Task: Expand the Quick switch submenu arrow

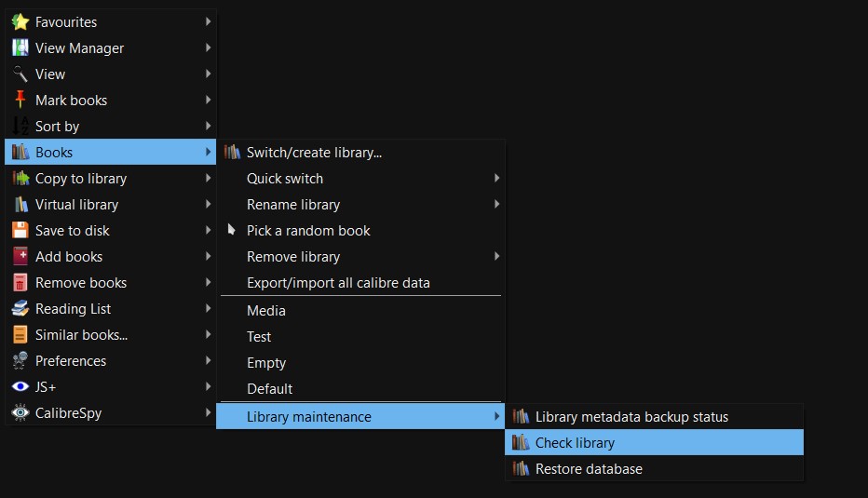Action: point(496,179)
